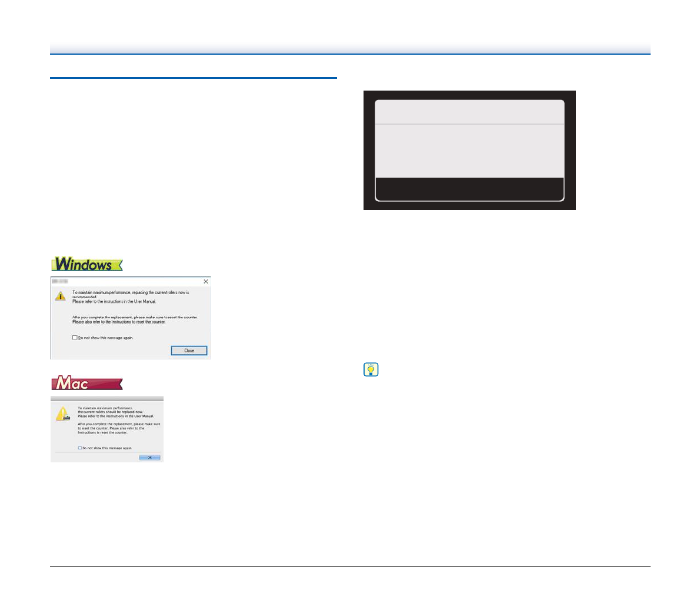
Task: Dismiss the Windows dialog with the X button
Action: coord(205,282)
